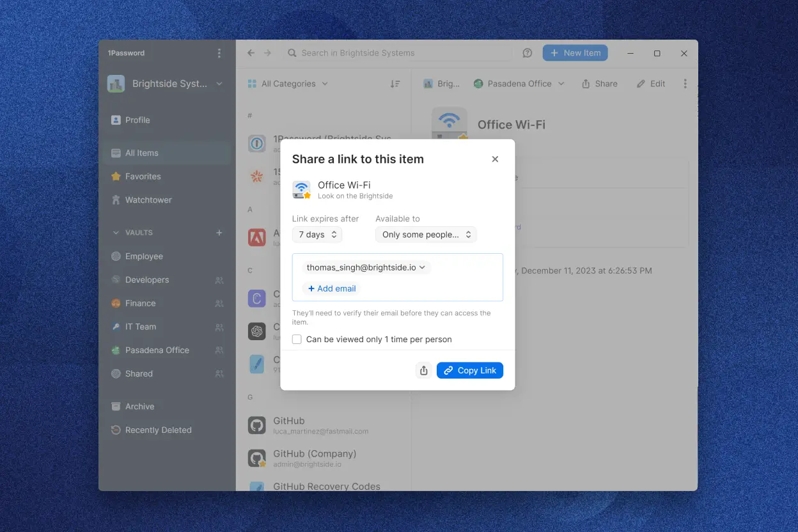The image size is (798, 532).
Task: Open Profile in the sidebar
Action: point(168,120)
